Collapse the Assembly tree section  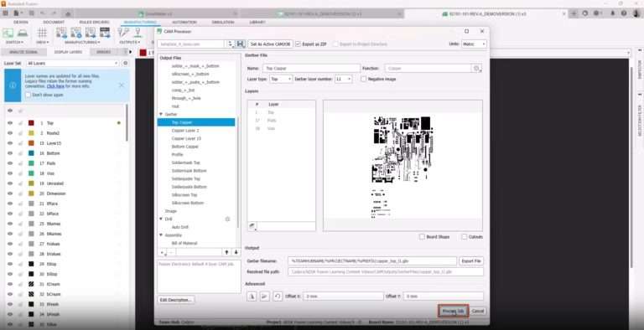(161, 235)
